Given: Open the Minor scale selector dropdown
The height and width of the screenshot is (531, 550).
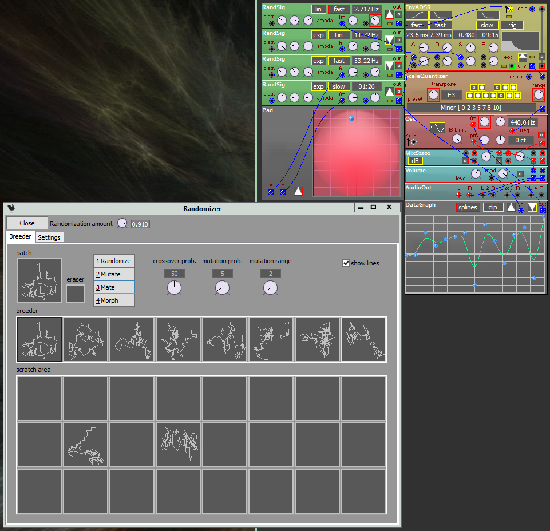Looking at the screenshot, I should pos(471,108).
